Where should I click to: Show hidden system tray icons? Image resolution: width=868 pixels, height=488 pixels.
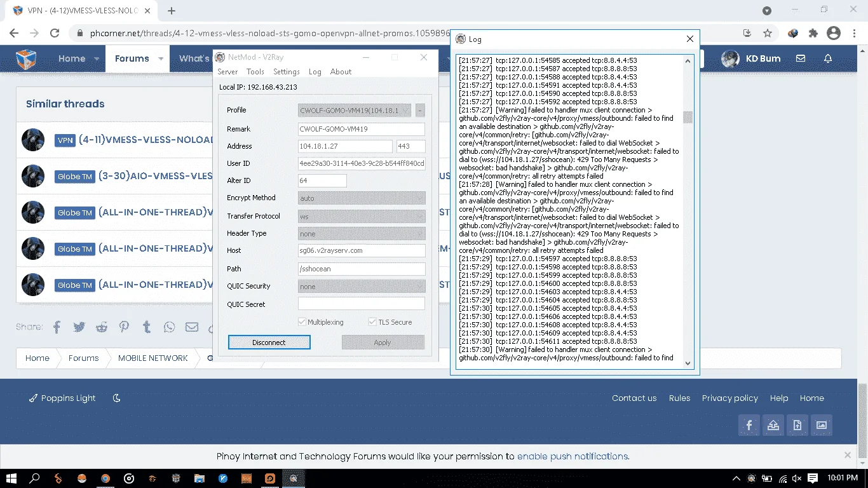point(736,478)
